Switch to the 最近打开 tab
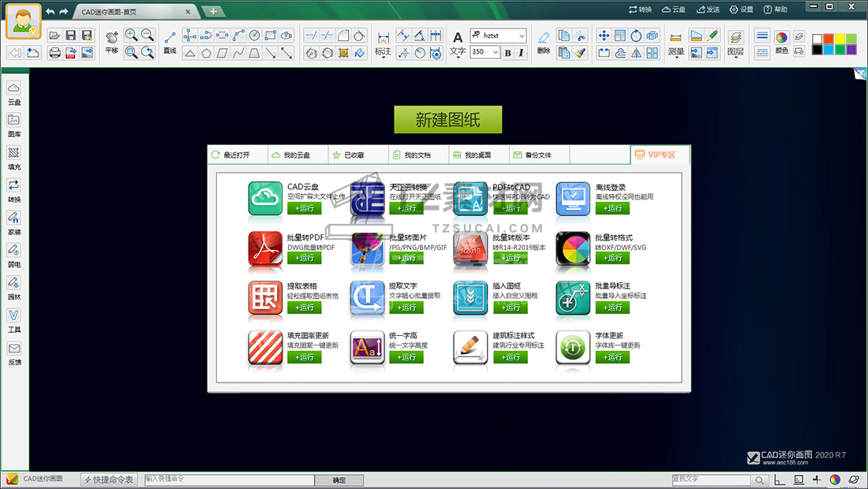868x489 pixels. point(238,155)
